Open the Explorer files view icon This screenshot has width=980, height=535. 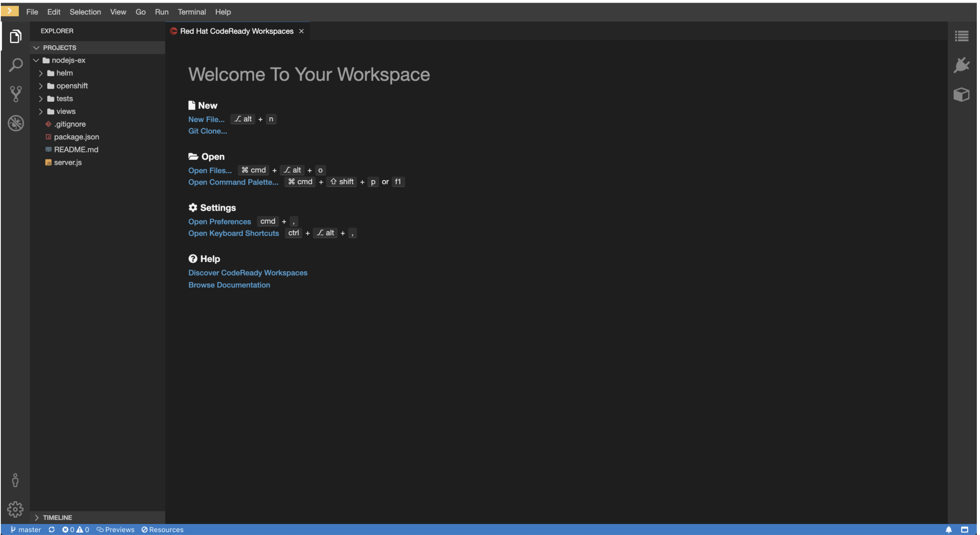[x=15, y=36]
